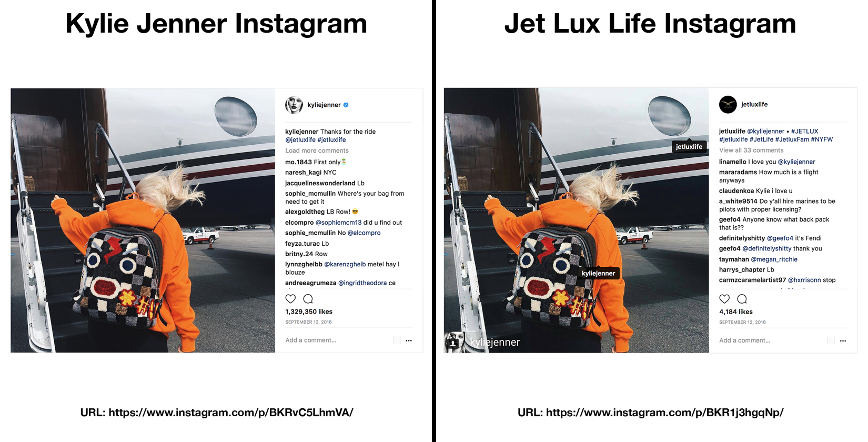Click the comment bubble on jetluxlife post
This screenshot has height=442, width=868.
pos(742,299)
